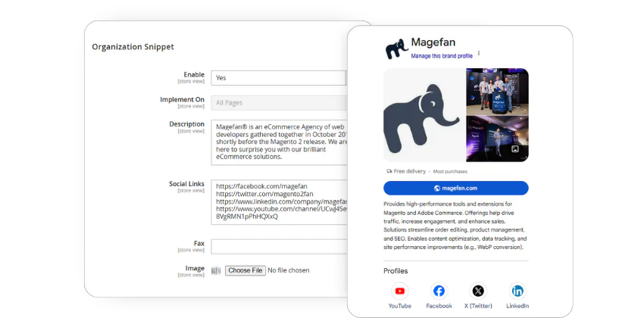
Task: Open the large elephant logo image
Action: click(424, 115)
